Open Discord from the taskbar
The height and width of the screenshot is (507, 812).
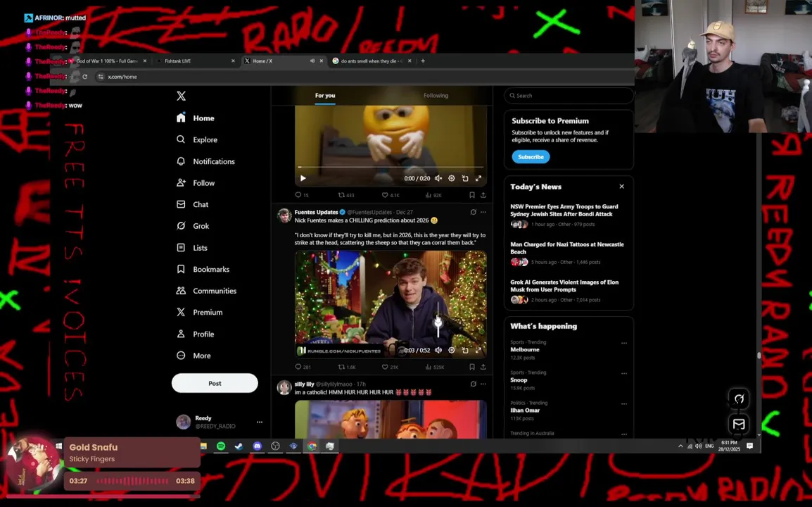pos(258,446)
